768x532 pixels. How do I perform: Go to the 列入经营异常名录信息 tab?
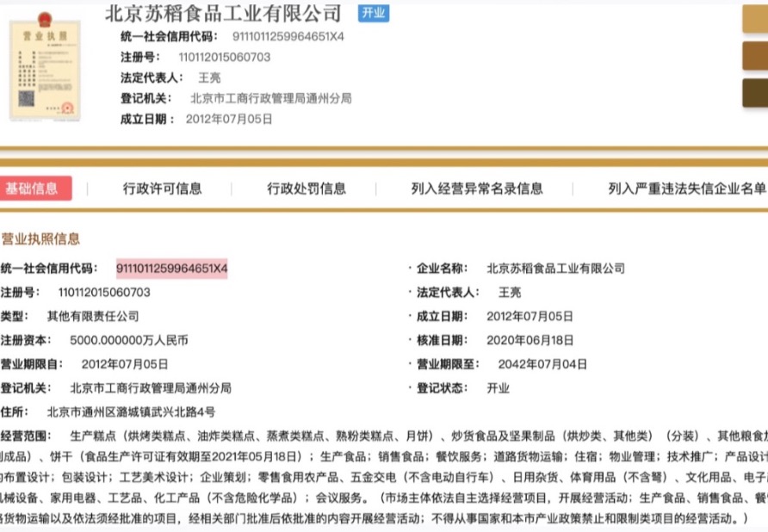[x=477, y=189]
